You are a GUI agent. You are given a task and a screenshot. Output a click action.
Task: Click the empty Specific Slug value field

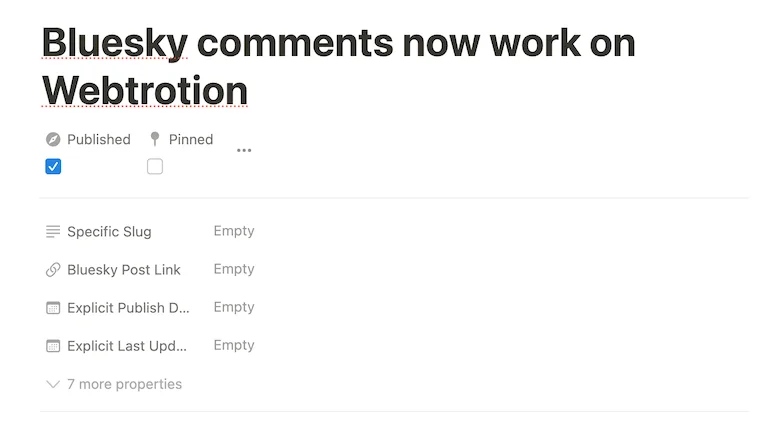(x=234, y=231)
